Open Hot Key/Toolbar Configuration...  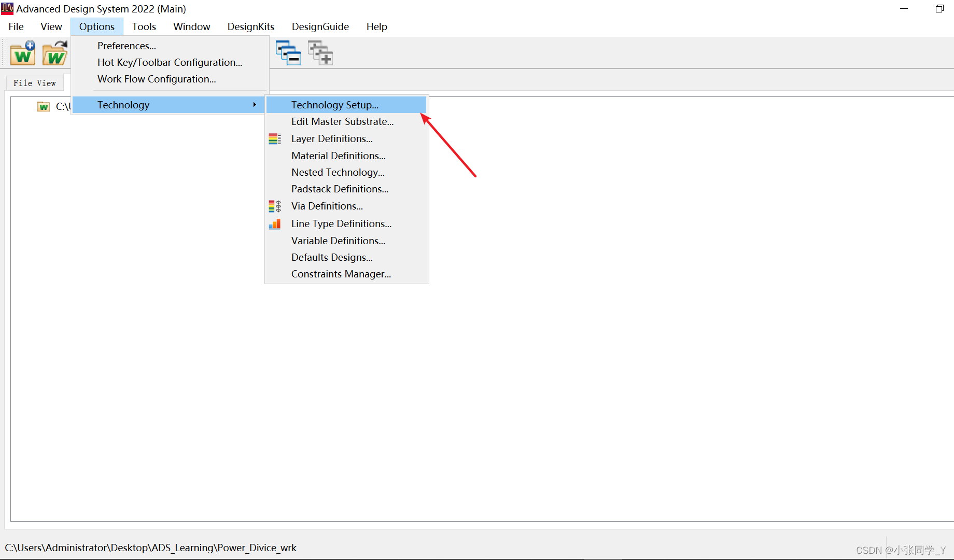click(x=170, y=62)
